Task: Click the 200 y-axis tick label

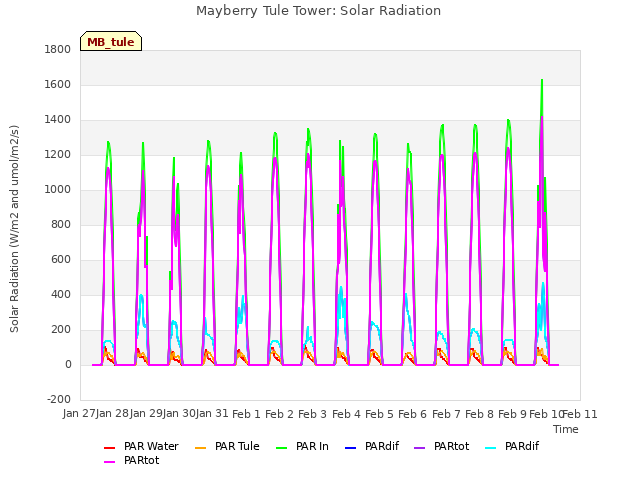Action: [x=61, y=329]
